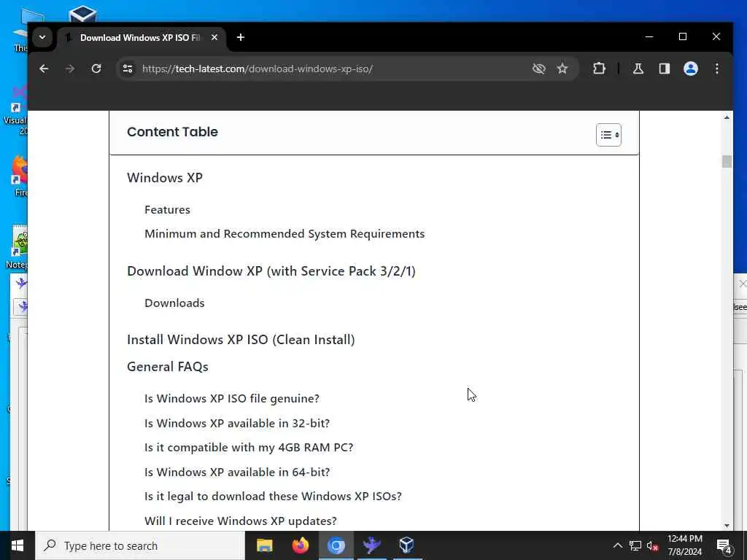Image resolution: width=747 pixels, height=560 pixels.
Task: Launch Firefox from the taskbar
Action: [300, 545]
